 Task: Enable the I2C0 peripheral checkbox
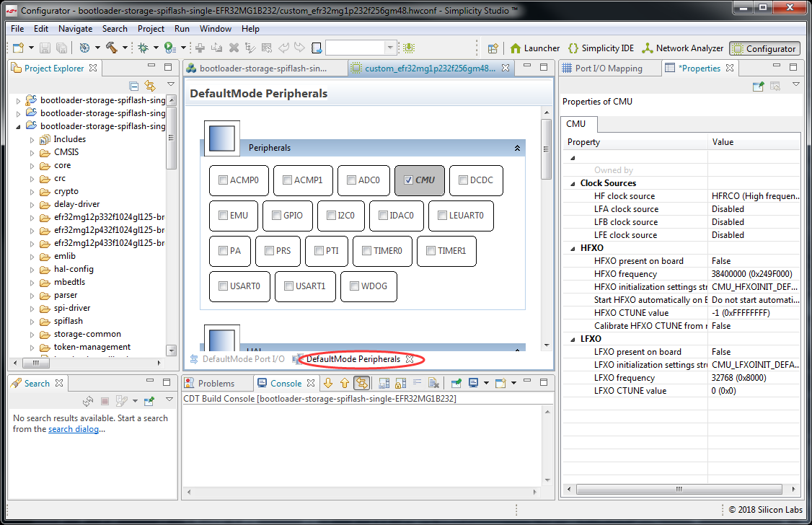click(x=332, y=216)
